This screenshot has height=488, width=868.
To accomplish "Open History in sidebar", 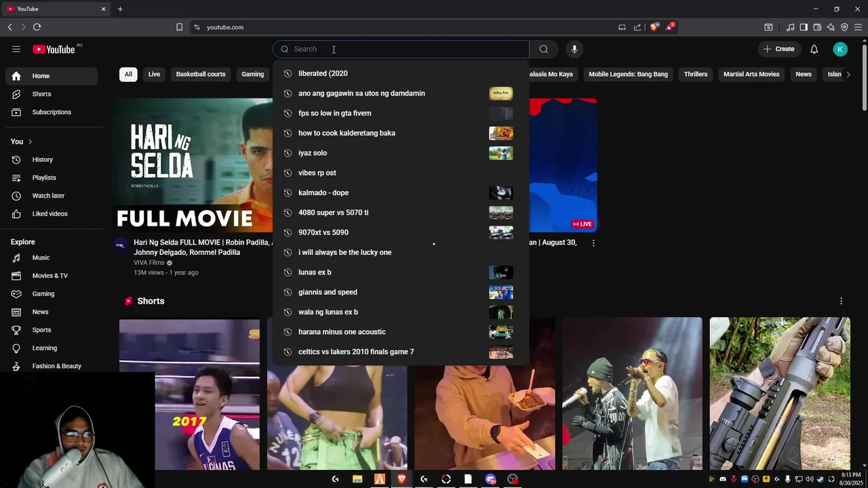I will pyautogui.click(x=53, y=159).
